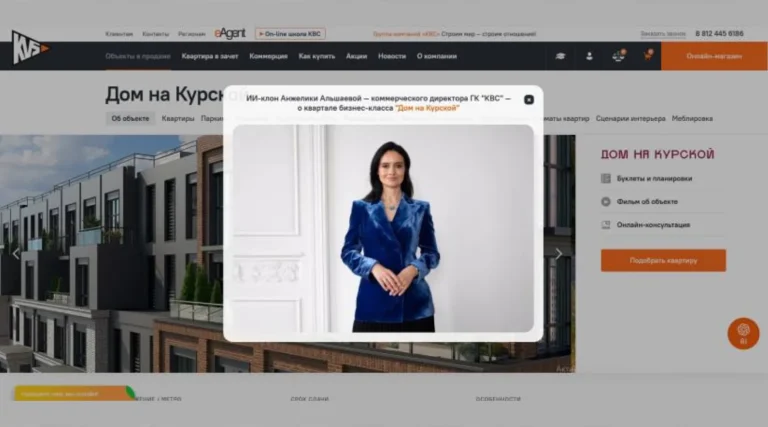The width and height of the screenshot is (768, 427).
Task: Click Дом на Курской link in popup
Action: point(427,108)
